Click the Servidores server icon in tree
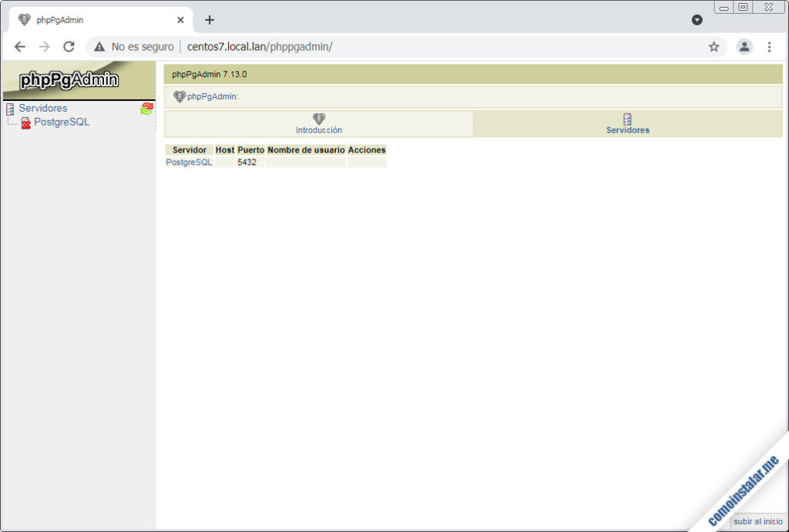The image size is (789, 532). click(x=10, y=109)
